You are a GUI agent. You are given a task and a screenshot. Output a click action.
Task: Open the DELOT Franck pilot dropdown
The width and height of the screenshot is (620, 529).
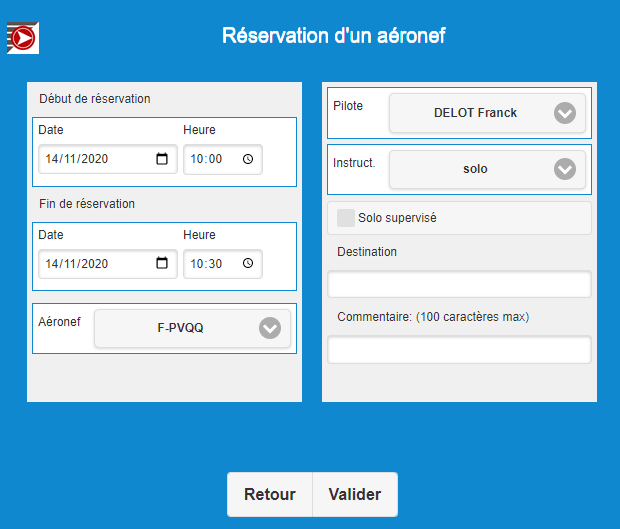click(487, 113)
